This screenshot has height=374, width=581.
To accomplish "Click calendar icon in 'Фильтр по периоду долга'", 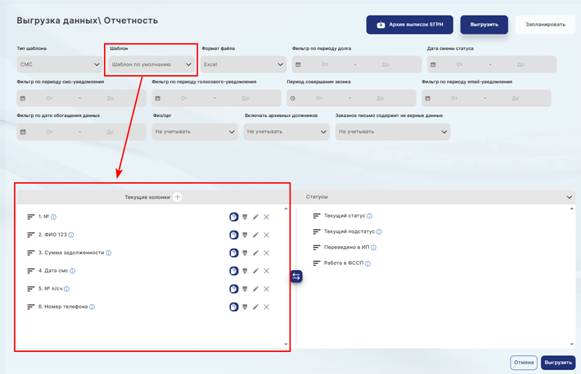I will pos(298,64).
